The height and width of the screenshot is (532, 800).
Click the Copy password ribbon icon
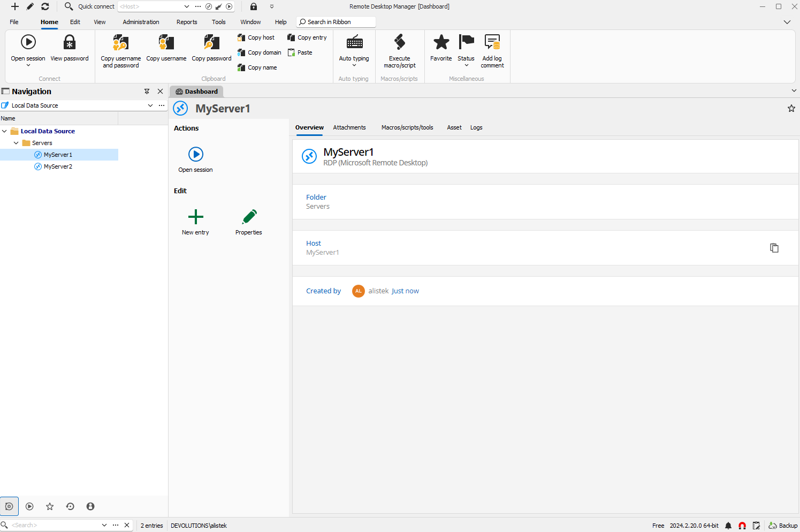(x=212, y=42)
